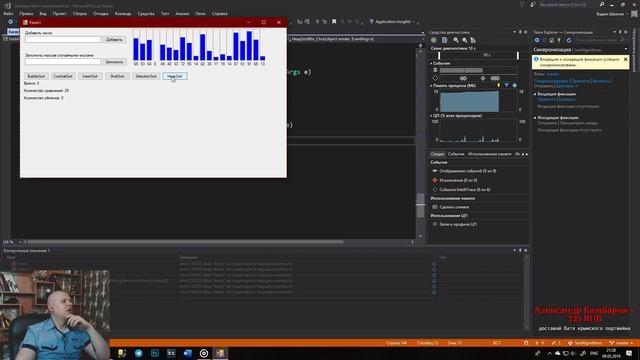The width and height of the screenshot is (640, 360).
Task: Open Telegram from the taskbar
Action: 138,353
